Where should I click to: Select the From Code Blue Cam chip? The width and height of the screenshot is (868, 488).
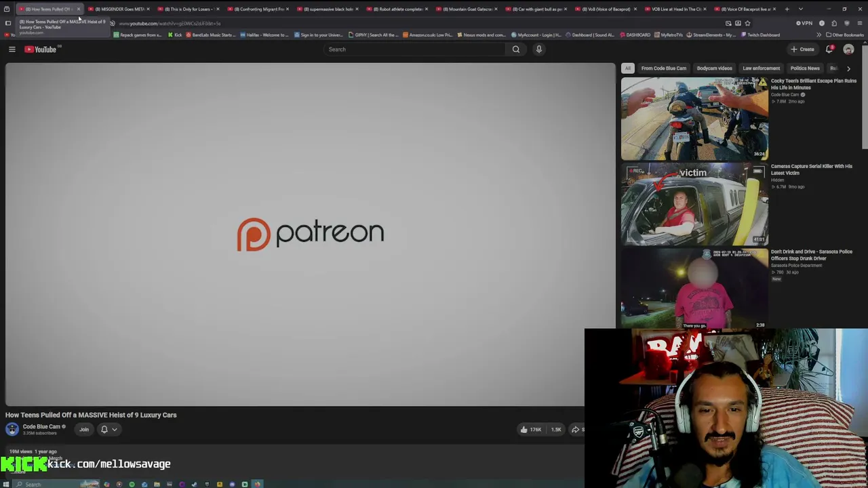pyautogui.click(x=664, y=68)
